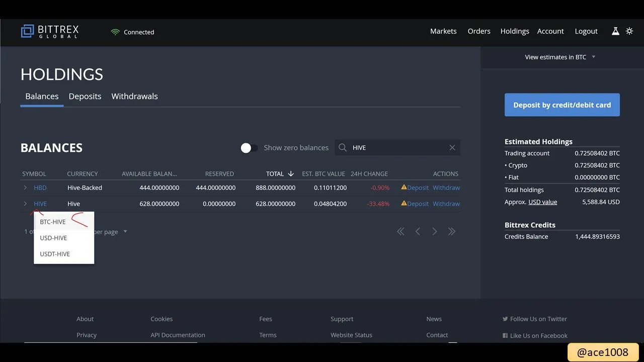
Task: Switch to the Balances tab
Action: point(42,96)
